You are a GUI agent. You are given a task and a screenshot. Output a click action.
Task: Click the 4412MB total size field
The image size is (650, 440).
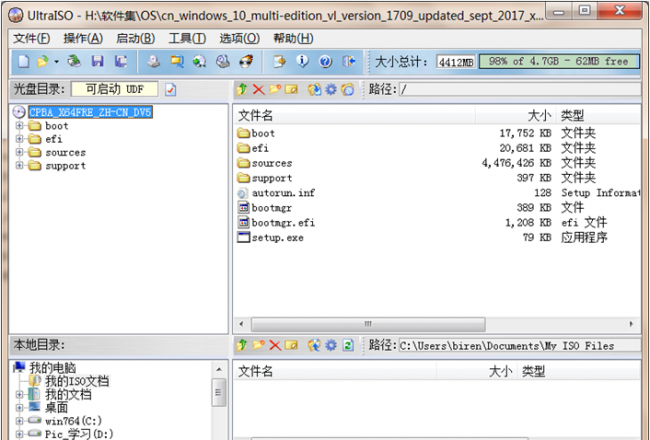456,62
